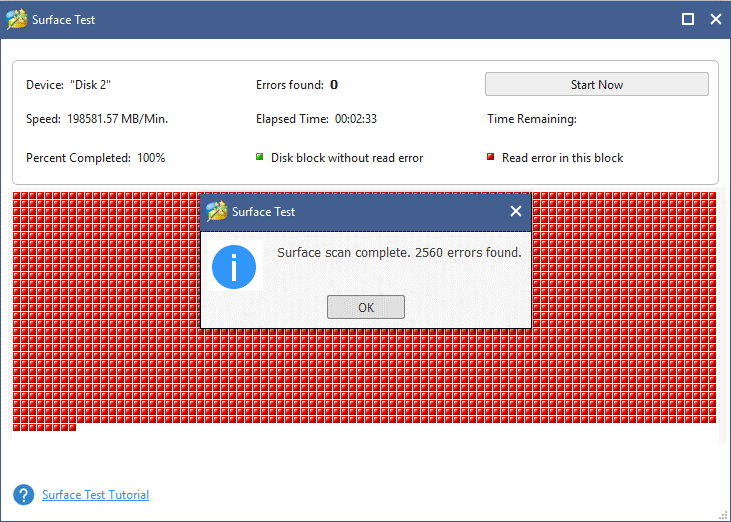Click the blue information icon in dialog
The width and height of the screenshot is (731, 522).
[x=234, y=266]
